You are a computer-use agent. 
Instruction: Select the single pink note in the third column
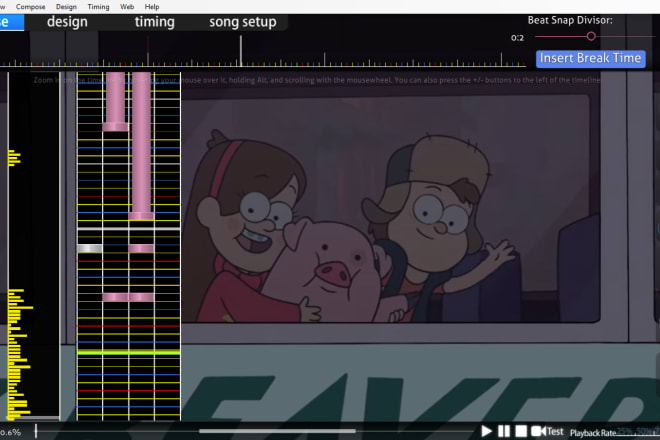coord(141,248)
